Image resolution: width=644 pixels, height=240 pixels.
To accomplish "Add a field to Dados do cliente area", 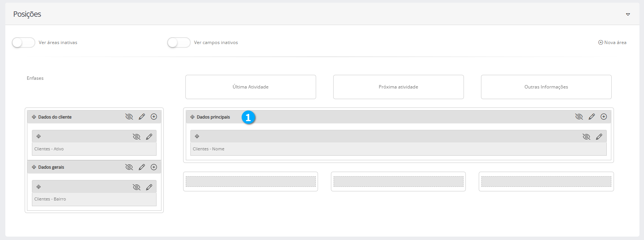I will tap(154, 117).
